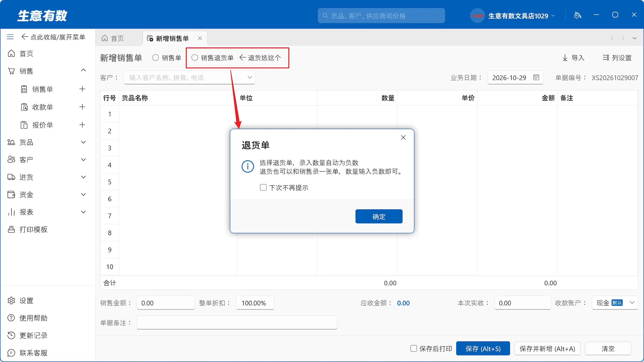This screenshot has height=362, width=644.
Task: Confirm the dialog with 确定 button
Action: [x=379, y=216]
